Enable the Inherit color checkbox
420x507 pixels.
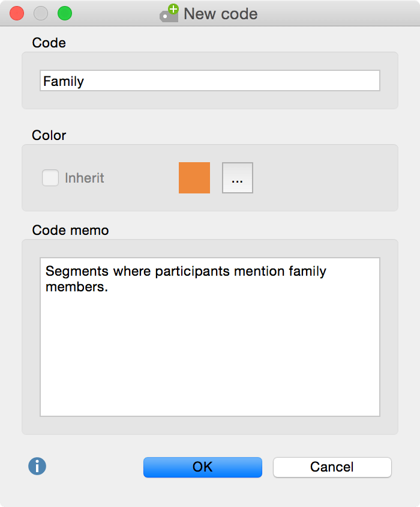[x=50, y=178]
